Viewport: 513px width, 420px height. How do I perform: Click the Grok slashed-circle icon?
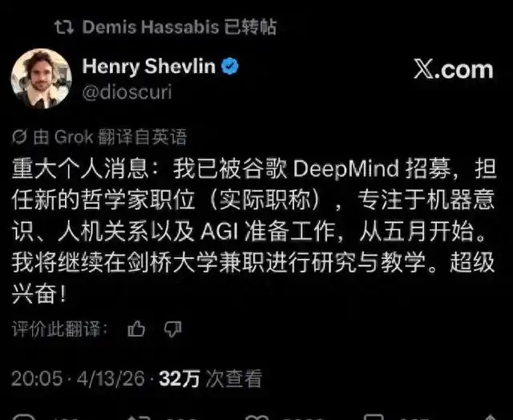(19, 137)
